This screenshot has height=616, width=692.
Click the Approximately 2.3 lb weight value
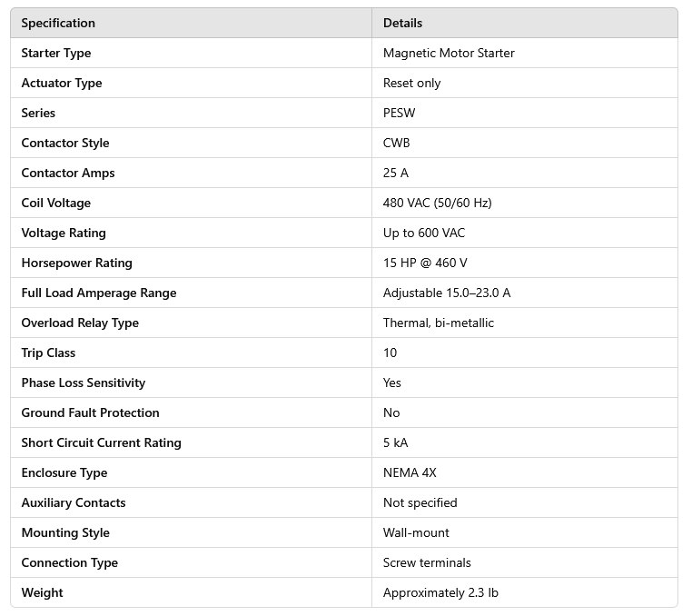[x=440, y=592]
